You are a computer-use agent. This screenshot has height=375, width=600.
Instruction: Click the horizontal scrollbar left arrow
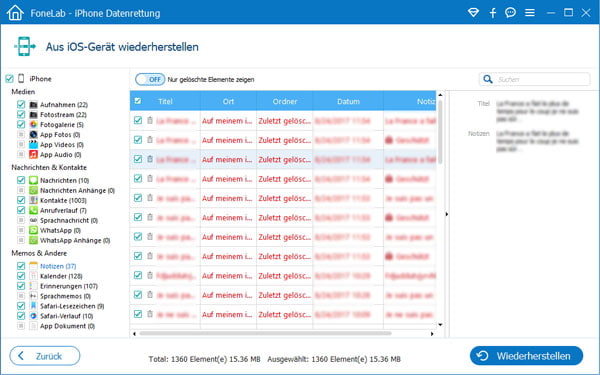(x=134, y=334)
